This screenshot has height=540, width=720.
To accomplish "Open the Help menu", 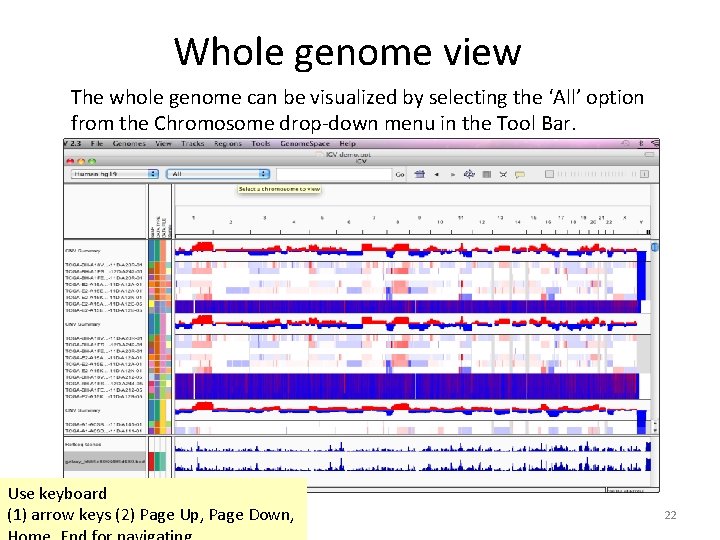I will (348, 143).
